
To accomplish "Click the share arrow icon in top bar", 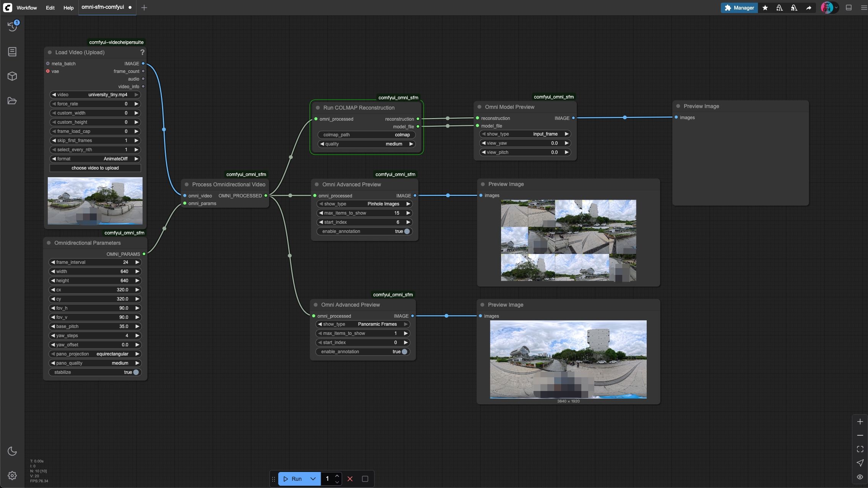I will pyautogui.click(x=809, y=8).
